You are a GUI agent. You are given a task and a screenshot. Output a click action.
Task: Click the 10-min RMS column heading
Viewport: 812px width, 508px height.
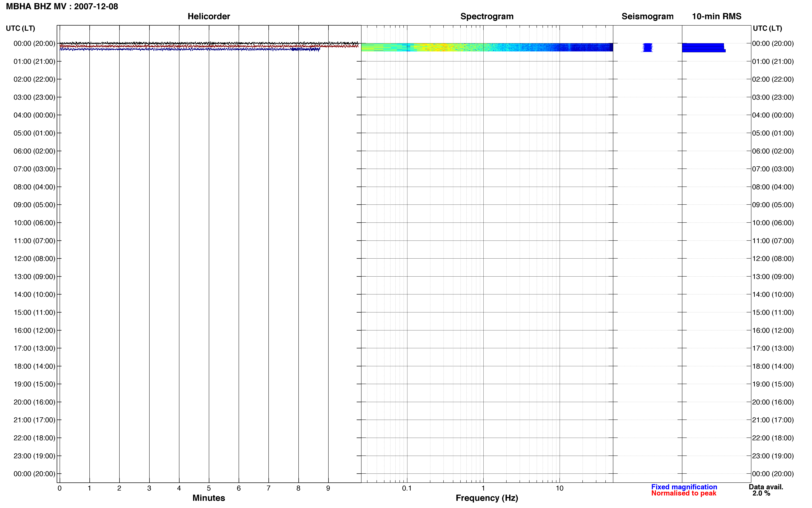tap(717, 16)
